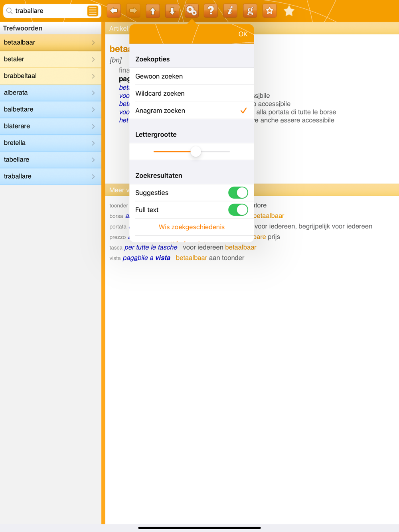399x532 pixels.
Task: Open the traballare entry chevron
Action: click(x=93, y=177)
